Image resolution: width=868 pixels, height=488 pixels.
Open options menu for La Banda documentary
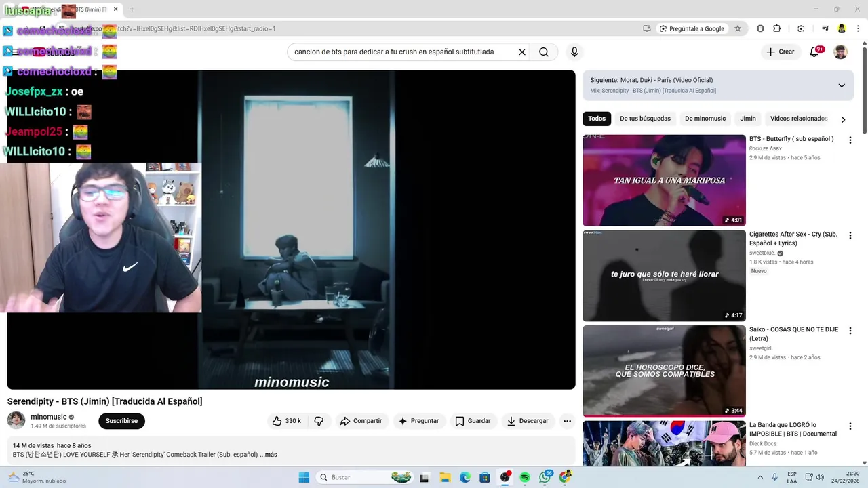tap(850, 426)
